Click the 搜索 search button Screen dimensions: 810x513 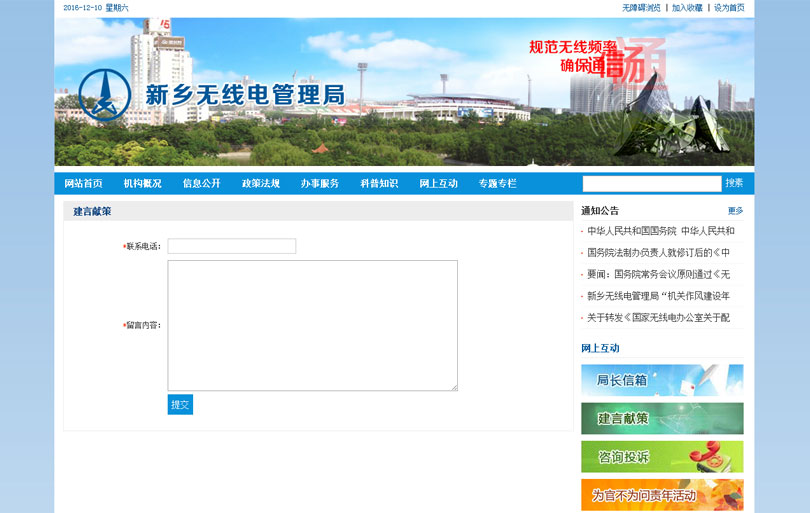tap(734, 183)
